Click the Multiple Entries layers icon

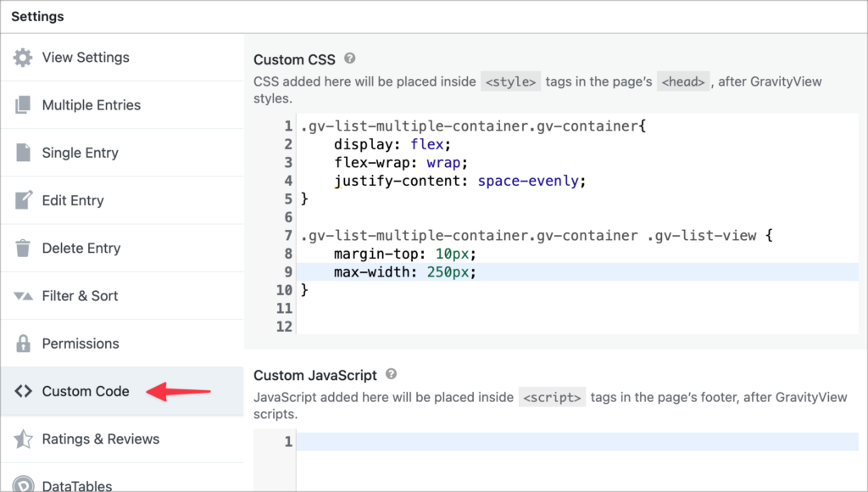(x=25, y=104)
